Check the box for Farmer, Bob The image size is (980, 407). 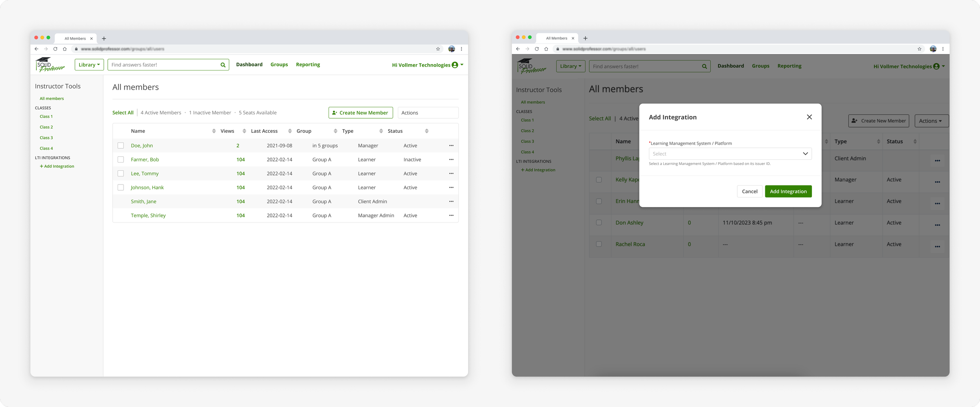click(x=121, y=160)
